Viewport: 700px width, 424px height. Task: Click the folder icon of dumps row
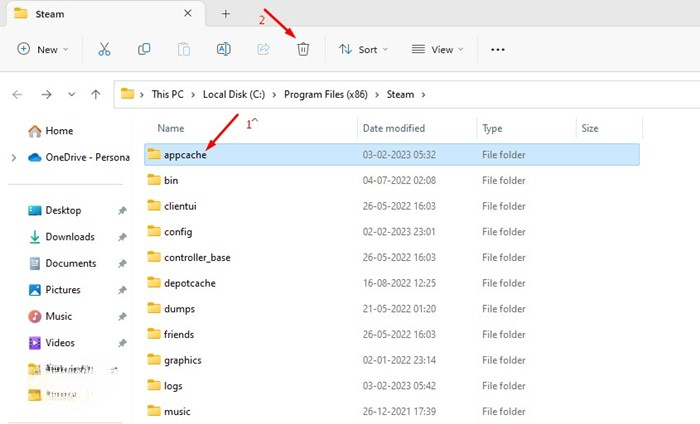point(154,308)
